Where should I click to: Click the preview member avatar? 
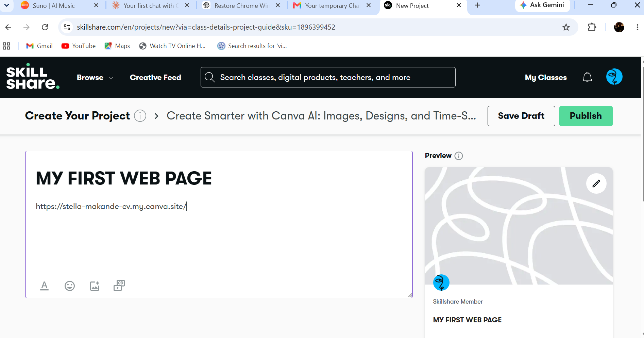pos(441,283)
